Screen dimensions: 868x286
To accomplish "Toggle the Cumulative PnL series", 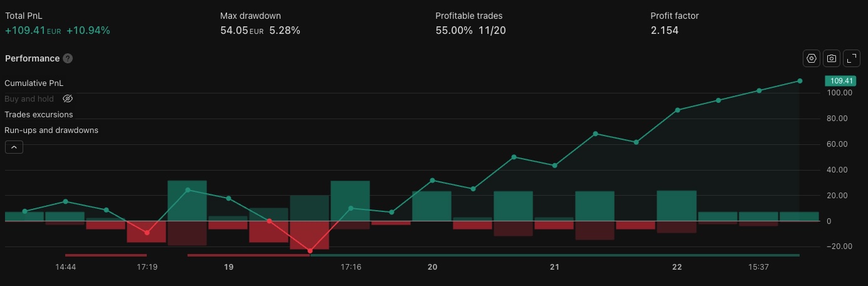I will point(34,83).
